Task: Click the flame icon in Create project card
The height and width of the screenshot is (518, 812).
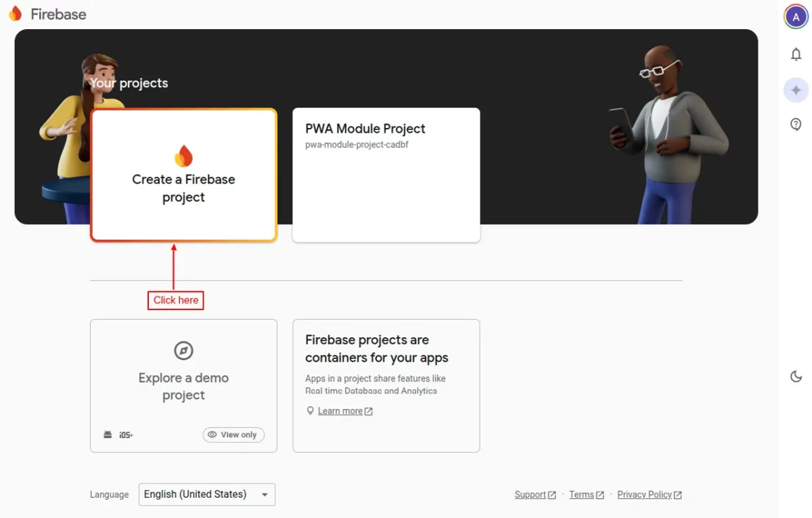Action: [183, 156]
